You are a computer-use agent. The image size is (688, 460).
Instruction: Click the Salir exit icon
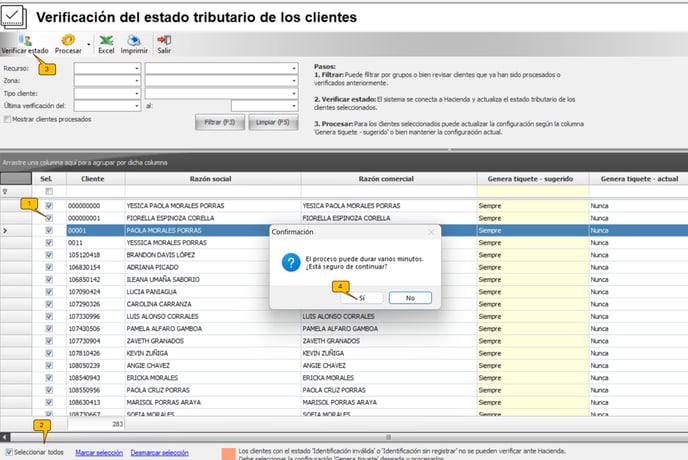pos(164,40)
